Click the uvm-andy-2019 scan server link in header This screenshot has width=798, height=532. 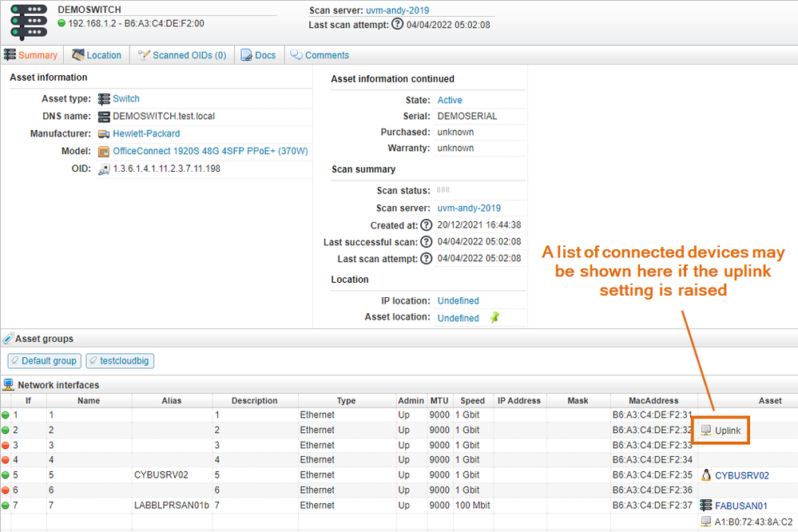[x=398, y=10]
